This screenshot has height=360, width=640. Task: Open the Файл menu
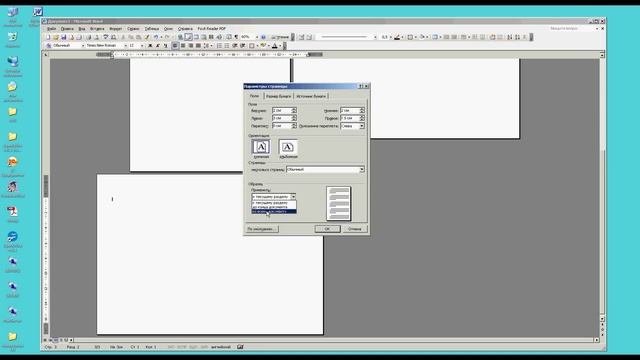(51, 29)
